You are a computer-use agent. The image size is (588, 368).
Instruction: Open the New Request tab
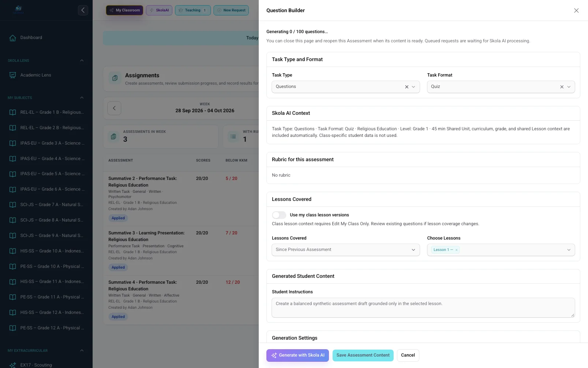tap(231, 10)
